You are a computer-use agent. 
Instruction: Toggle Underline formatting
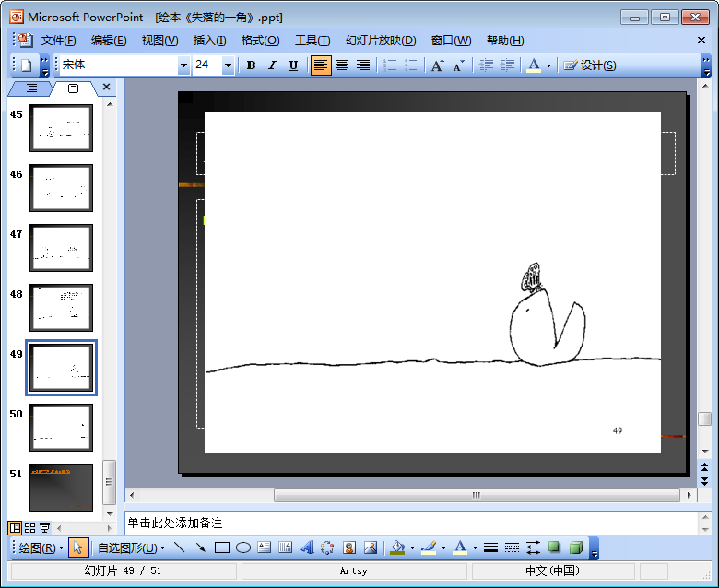(293, 65)
